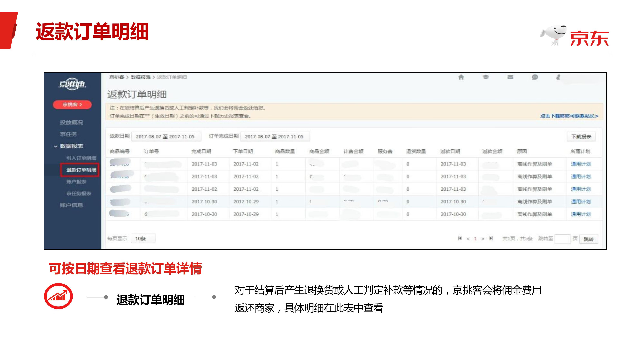Click the 京挑客 red pill button
Image resolution: width=644 pixels, height=362 pixels.
point(72,104)
